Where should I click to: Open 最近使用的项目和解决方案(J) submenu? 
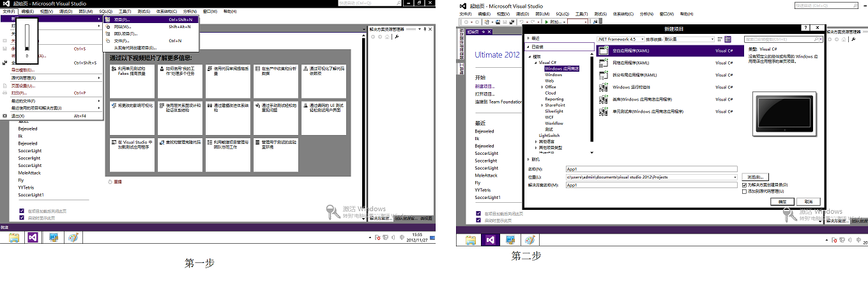pyautogui.click(x=51, y=107)
